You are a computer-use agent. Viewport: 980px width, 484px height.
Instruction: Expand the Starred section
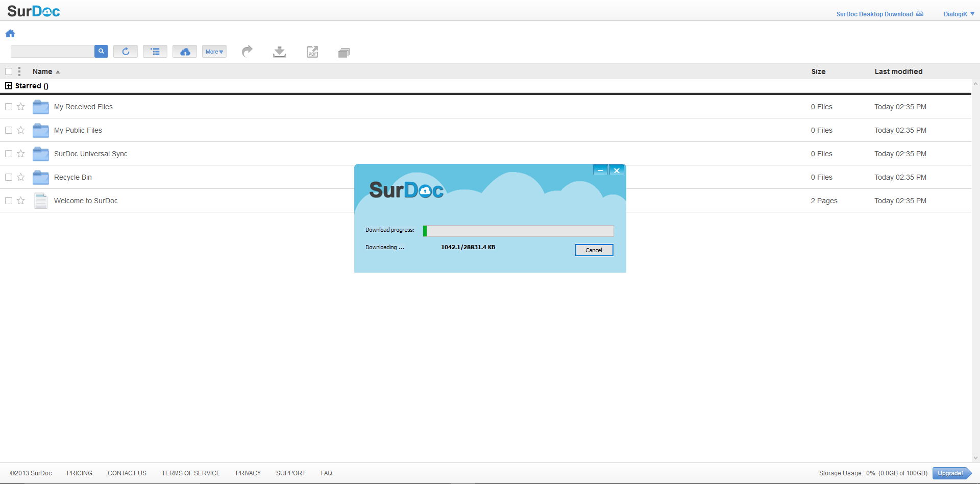(x=9, y=86)
